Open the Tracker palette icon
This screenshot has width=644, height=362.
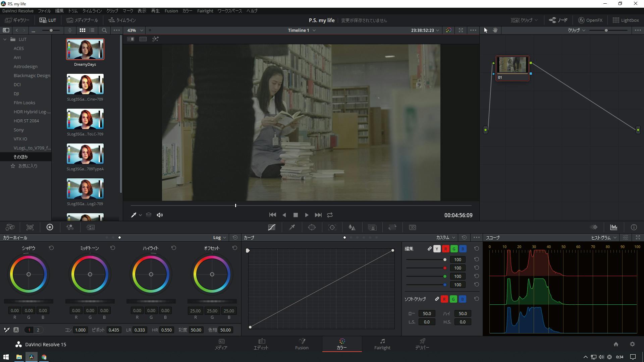(332, 227)
